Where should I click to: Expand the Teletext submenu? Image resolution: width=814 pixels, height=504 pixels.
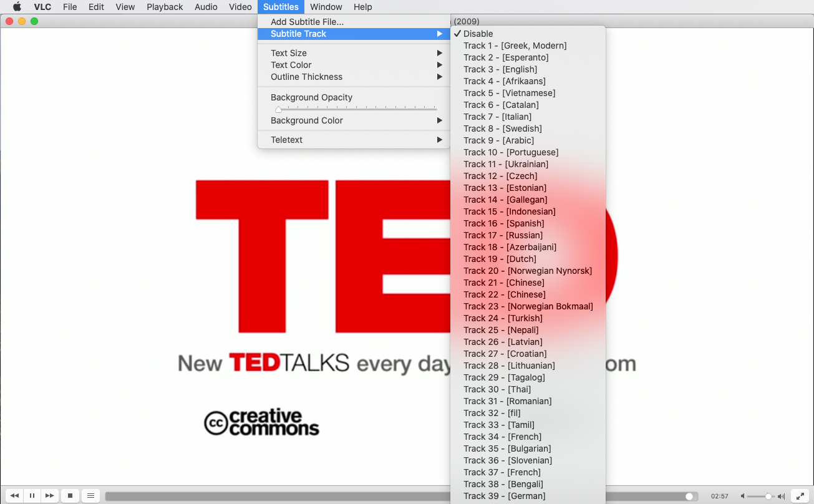(x=354, y=140)
